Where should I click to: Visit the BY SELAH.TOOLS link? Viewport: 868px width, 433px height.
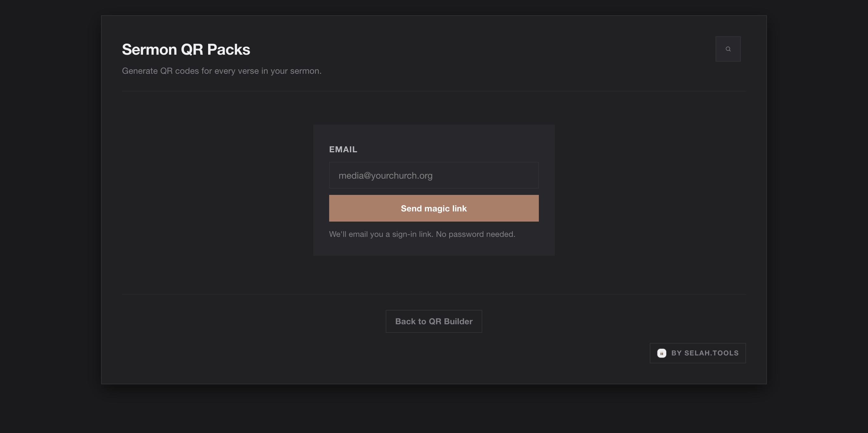click(x=697, y=353)
